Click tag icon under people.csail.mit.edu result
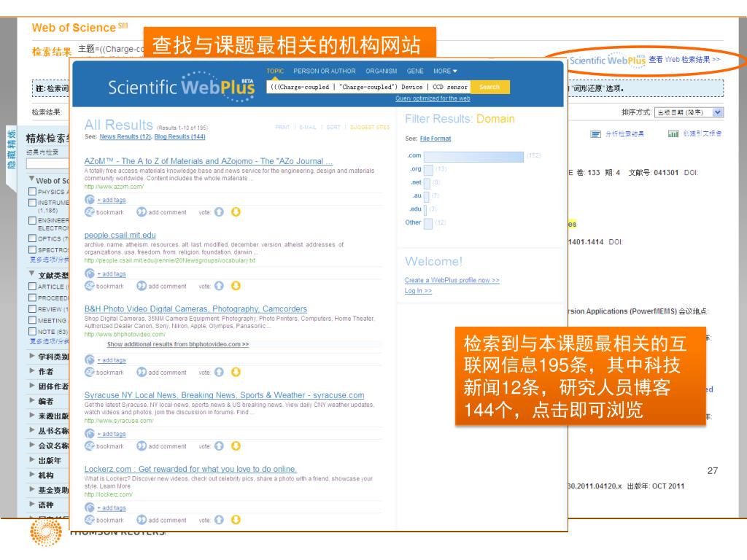 pyautogui.click(x=90, y=273)
